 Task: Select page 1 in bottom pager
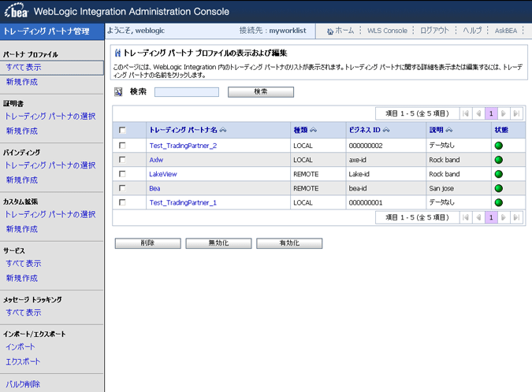tap(491, 217)
